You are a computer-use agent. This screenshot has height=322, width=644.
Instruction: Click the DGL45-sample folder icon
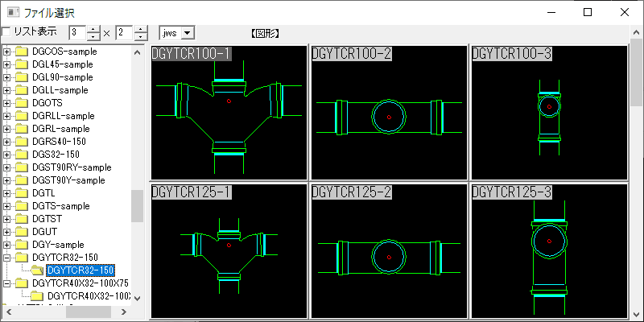pyautogui.click(x=22, y=64)
